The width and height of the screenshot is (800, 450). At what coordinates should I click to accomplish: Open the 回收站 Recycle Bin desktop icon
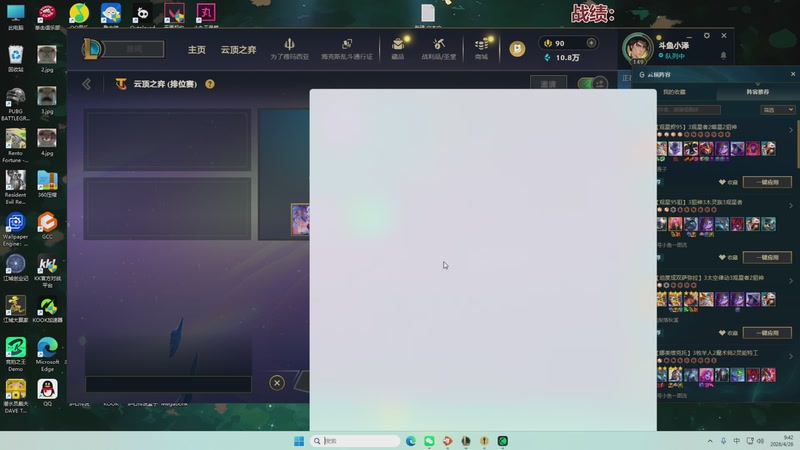[15, 59]
